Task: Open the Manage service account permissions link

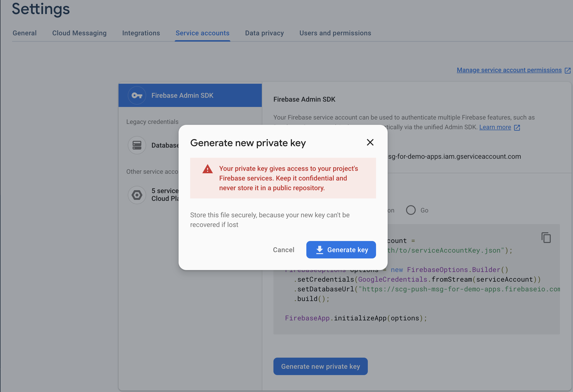Action: 509,70
